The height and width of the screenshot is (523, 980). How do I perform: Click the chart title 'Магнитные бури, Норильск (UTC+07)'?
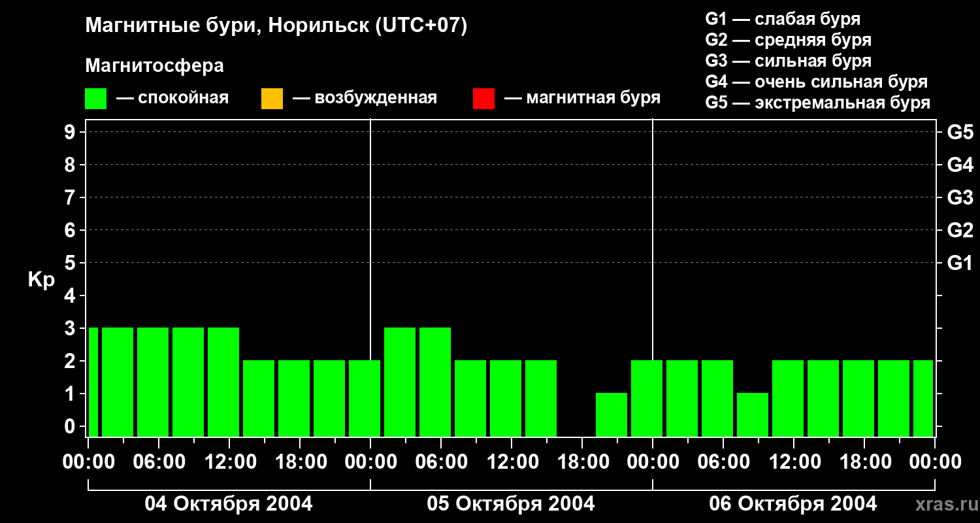[276, 27]
